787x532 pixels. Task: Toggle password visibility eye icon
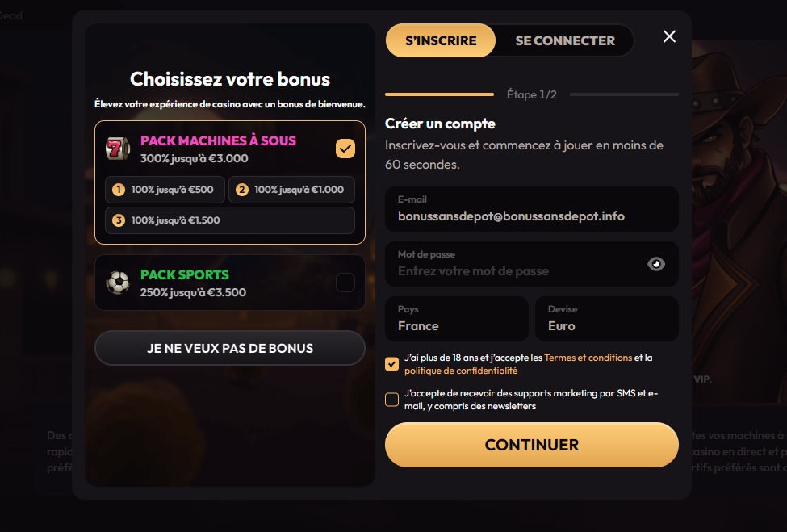656,264
